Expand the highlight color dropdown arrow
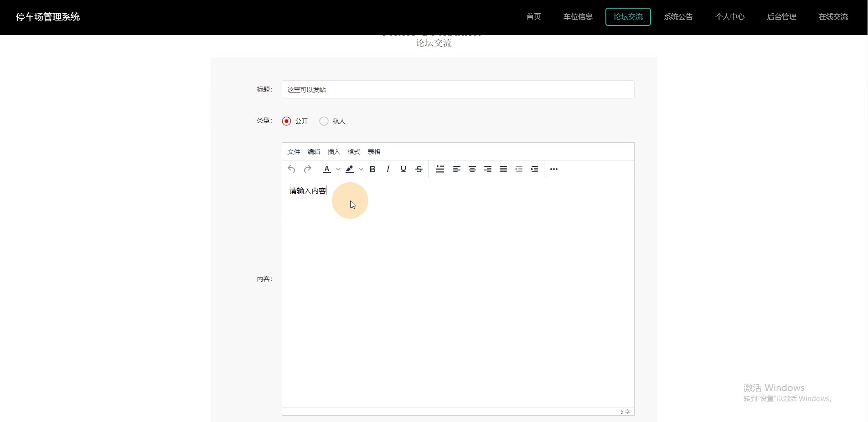868x422 pixels. coord(361,169)
